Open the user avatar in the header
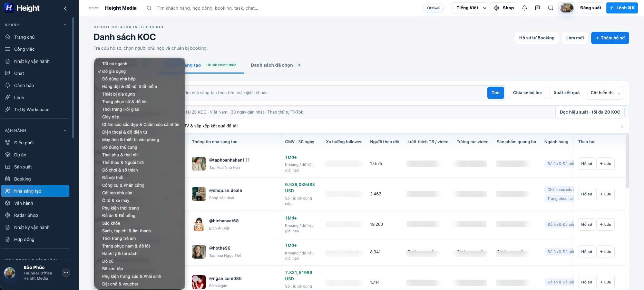 [x=566, y=8]
